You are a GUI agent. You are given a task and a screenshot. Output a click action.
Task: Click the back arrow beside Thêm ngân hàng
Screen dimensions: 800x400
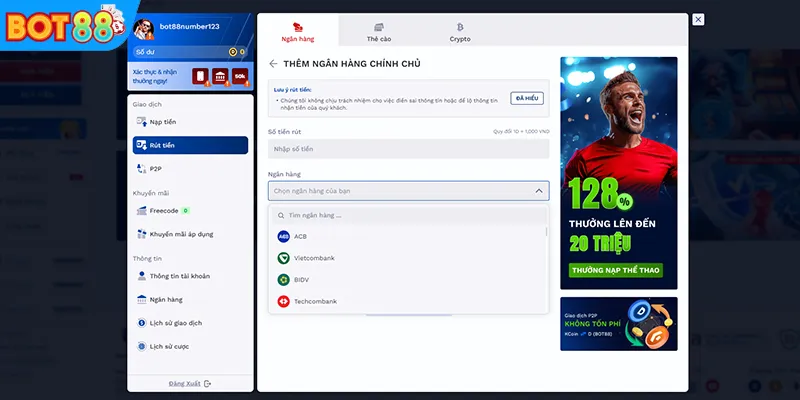[x=273, y=63]
